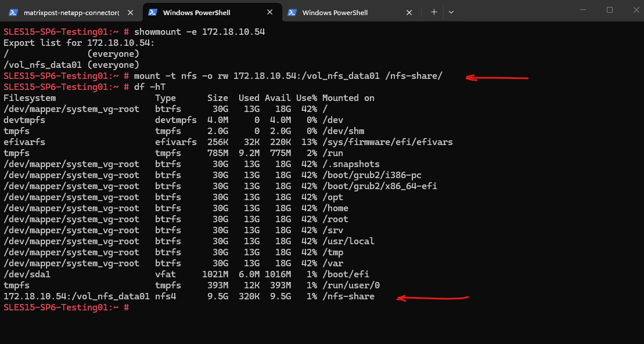This screenshot has width=644, height=344.
Task: Click the /vol_nfs_data01 (everyone) export line
Action: [x=71, y=65]
